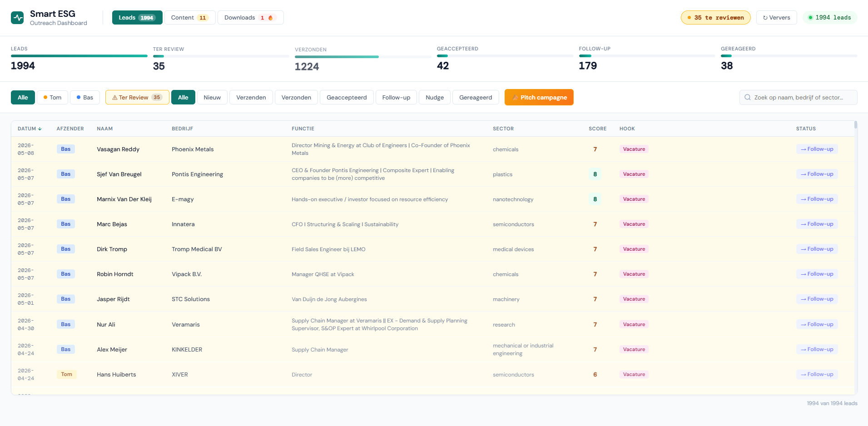The width and height of the screenshot is (868, 426).
Task: Click the 1994 leads indicator
Action: tap(830, 18)
